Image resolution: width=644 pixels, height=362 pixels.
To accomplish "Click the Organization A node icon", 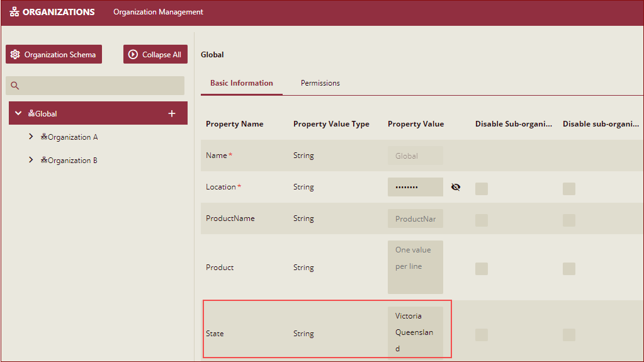I will pyautogui.click(x=44, y=137).
